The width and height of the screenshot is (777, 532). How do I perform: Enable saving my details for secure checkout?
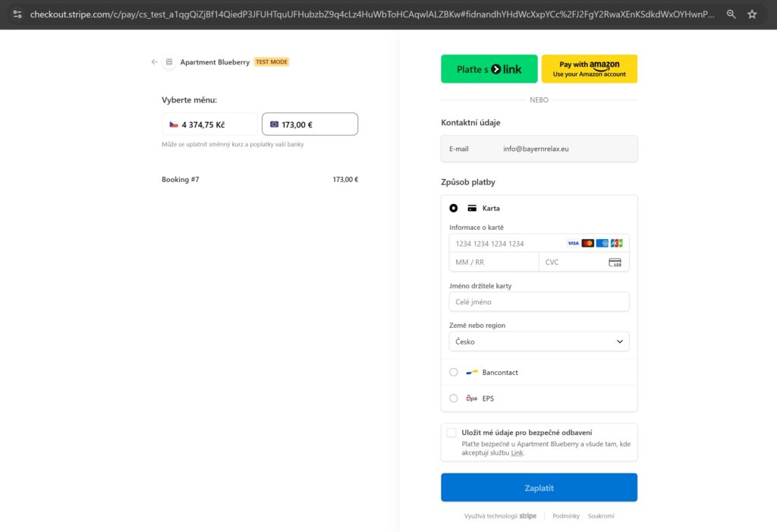coord(452,433)
